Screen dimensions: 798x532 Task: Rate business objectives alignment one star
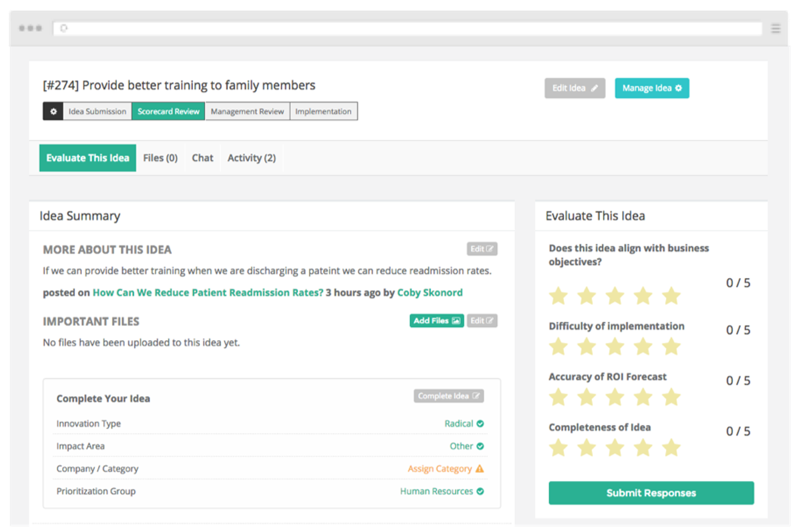(559, 296)
